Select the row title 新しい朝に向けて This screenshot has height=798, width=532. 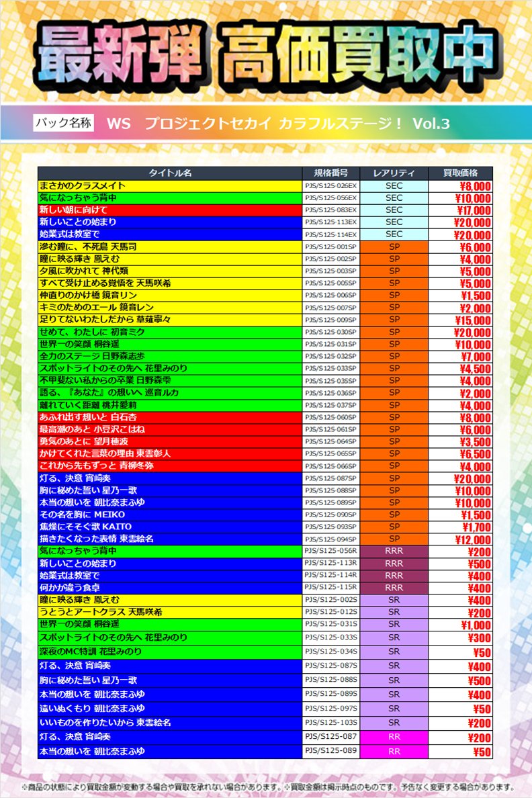click(74, 210)
